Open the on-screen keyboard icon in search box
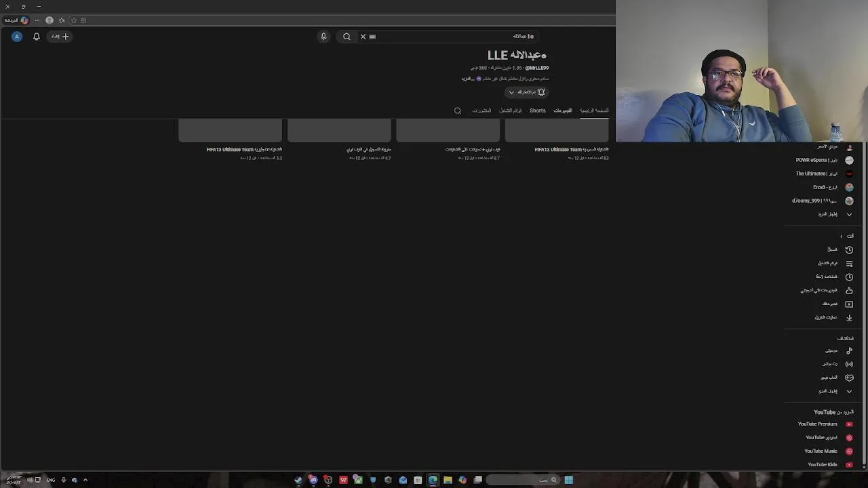 [x=372, y=37]
